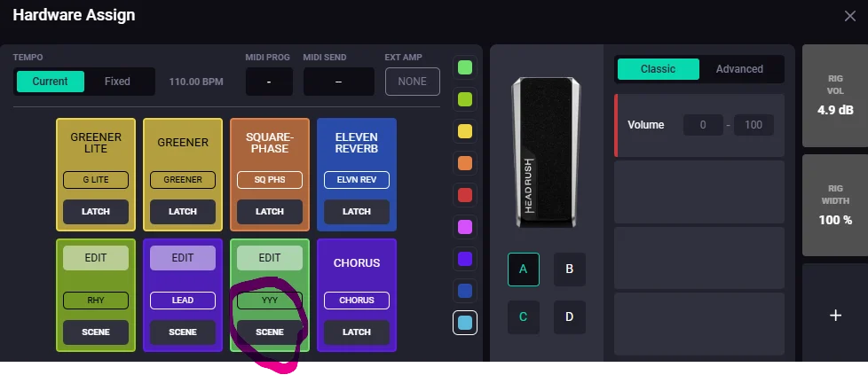Viewport: 868px width, 375px height.
Task: Select the CHORUS footswitch title
Action: 357,262
